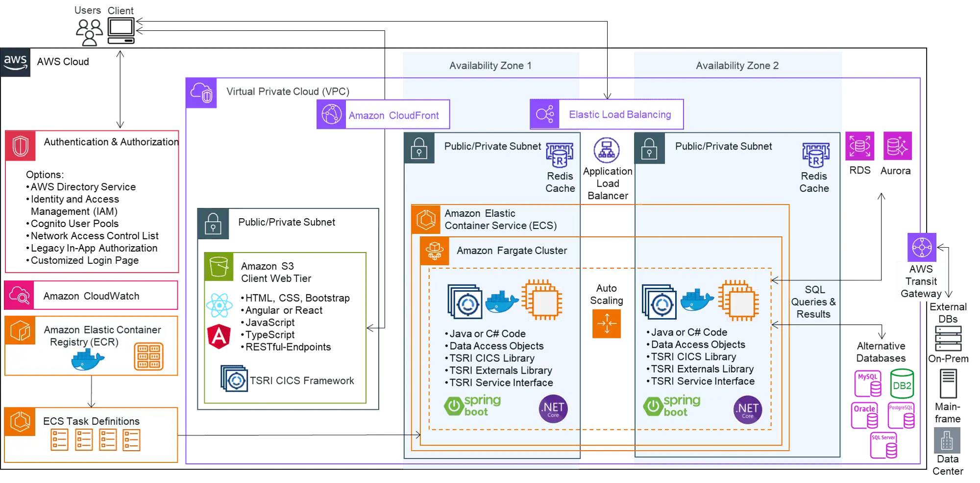
Task: Select the Auto Scaling icon
Action: point(607,324)
